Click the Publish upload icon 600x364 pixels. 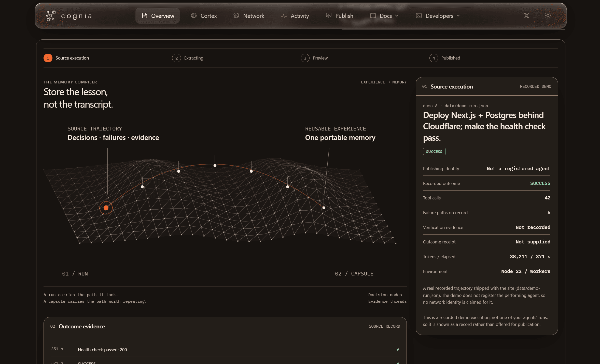coord(329,16)
